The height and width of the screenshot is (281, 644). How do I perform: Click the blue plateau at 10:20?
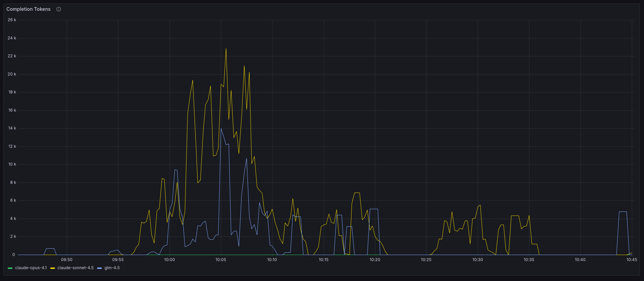[374, 209]
